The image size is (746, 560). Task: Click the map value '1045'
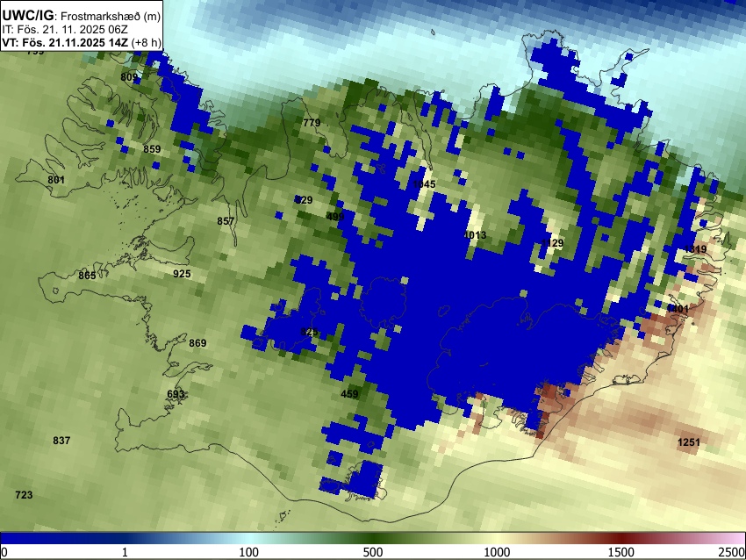[x=424, y=184]
